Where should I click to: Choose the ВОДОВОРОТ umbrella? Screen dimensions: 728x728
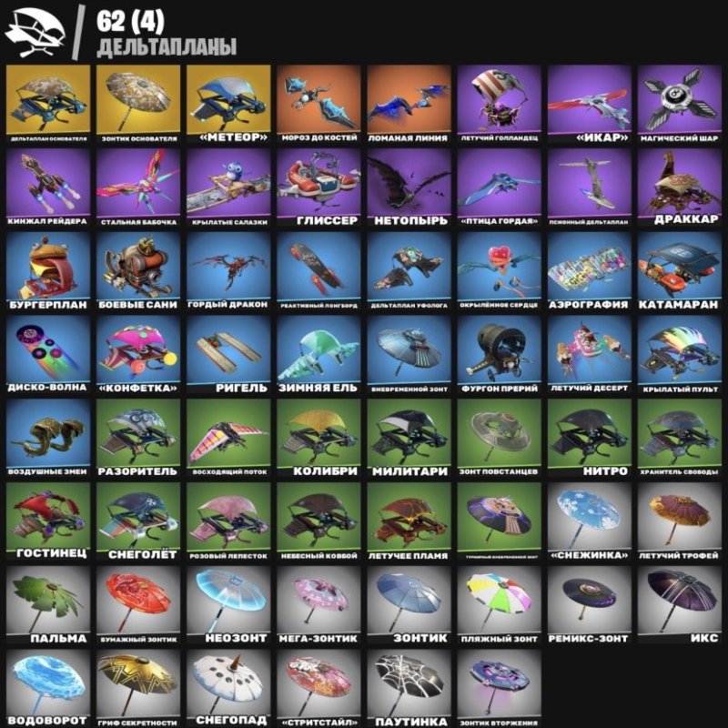48,688
